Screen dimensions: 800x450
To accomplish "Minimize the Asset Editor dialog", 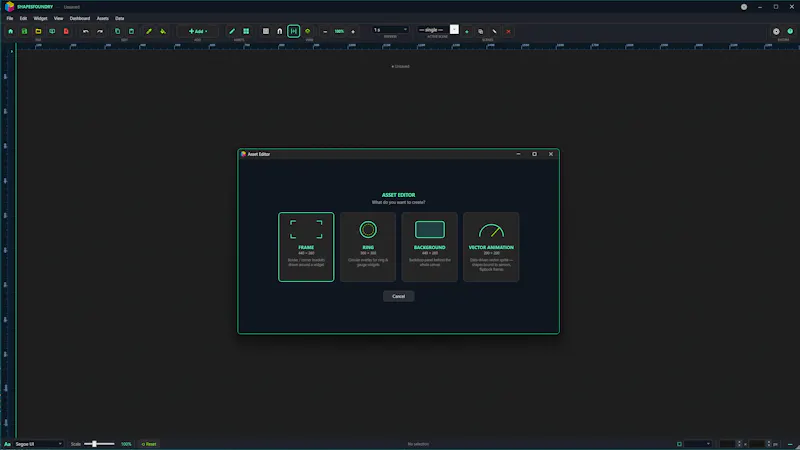I will tap(518, 154).
